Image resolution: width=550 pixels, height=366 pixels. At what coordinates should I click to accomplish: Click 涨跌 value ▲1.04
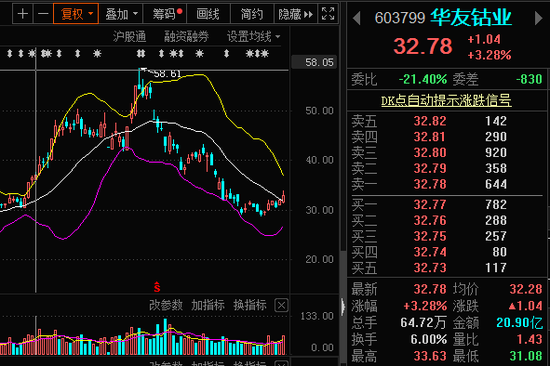525,306
